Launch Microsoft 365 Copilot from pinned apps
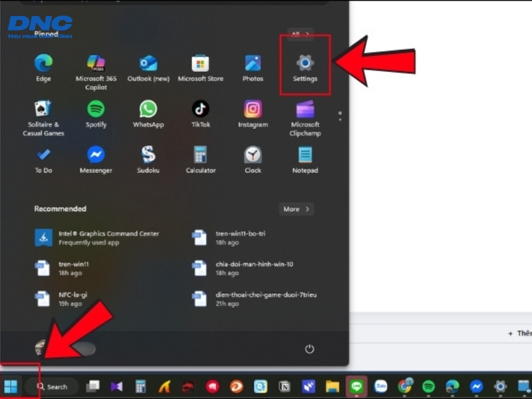The height and width of the screenshot is (399, 532). coord(96,72)
